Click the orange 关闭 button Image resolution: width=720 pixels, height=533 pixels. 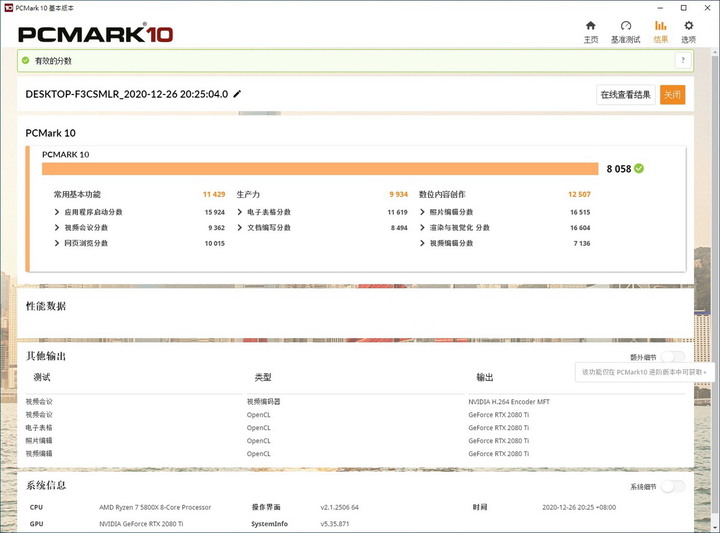672,95
